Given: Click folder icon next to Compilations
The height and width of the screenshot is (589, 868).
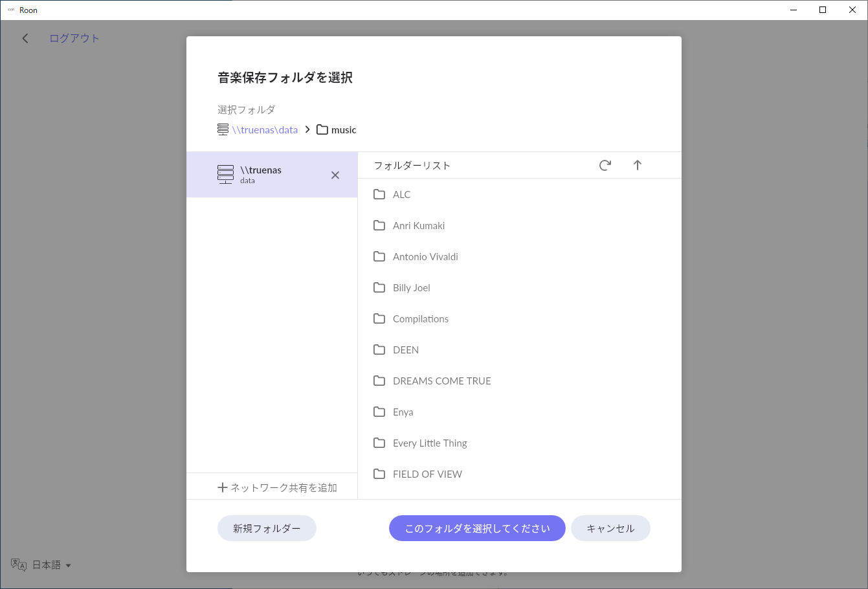Looking at the screenshot, I should 379,318.
